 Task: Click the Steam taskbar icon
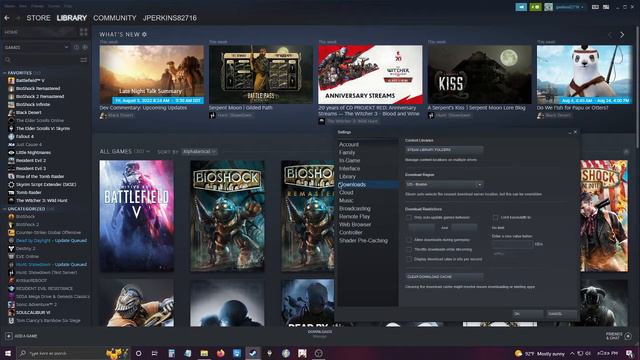pyautogui.click(x=253, y=353)
